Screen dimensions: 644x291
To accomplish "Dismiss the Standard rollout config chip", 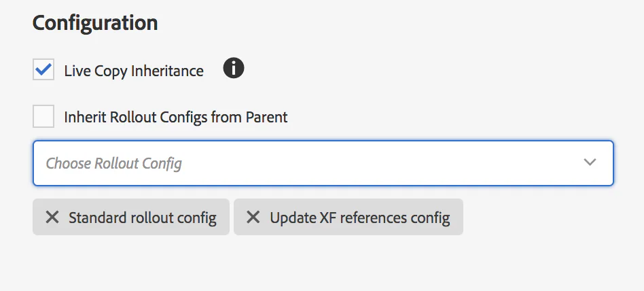I will [52, 218].
